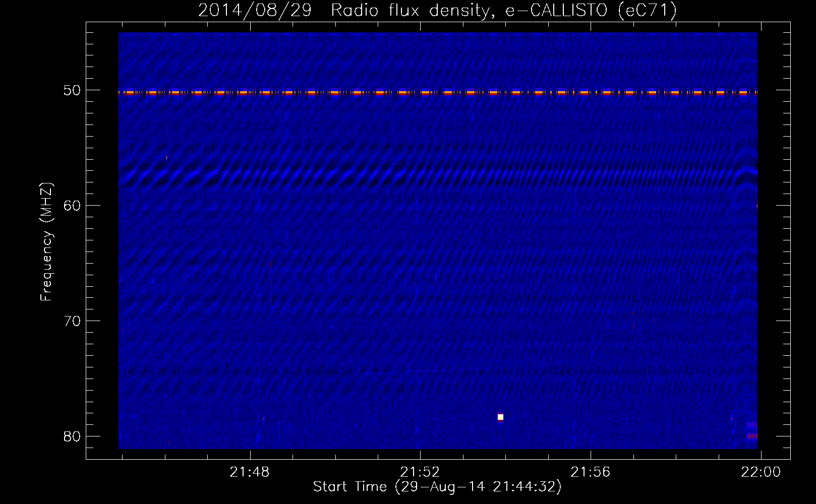
Task: Click the "50" frequency tick label
Action: (72, 90)
